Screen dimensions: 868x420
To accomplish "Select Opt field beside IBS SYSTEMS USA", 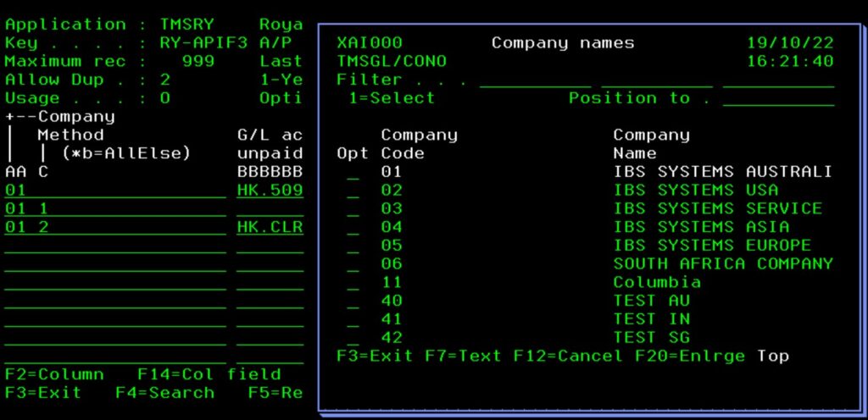I will [353, 191].
